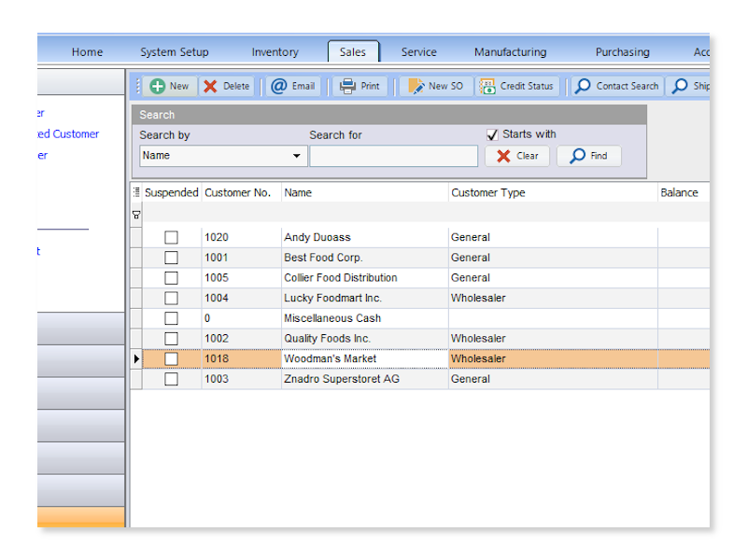Click inside the Search for field
The height and width of the screenshot is (560, 747).
point(393,156)
